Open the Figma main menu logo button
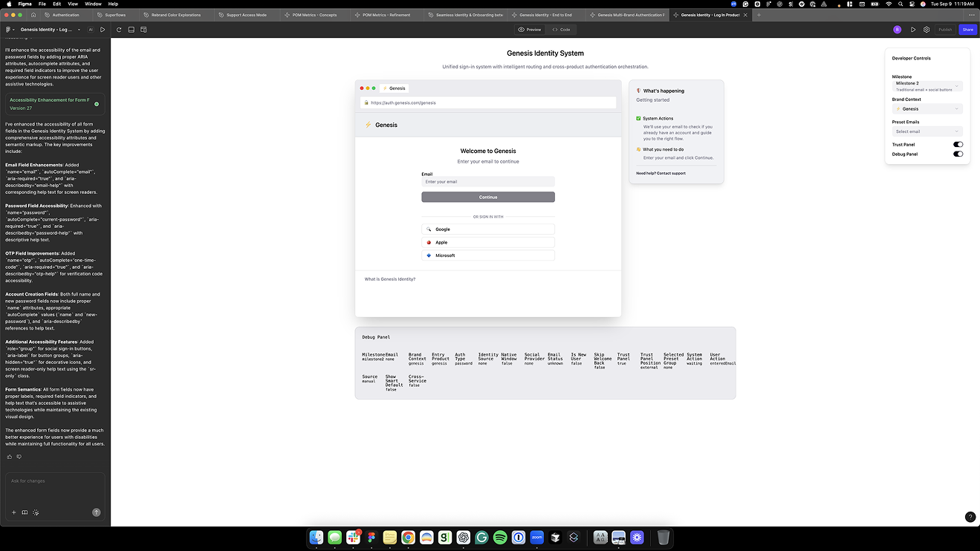 8,30
